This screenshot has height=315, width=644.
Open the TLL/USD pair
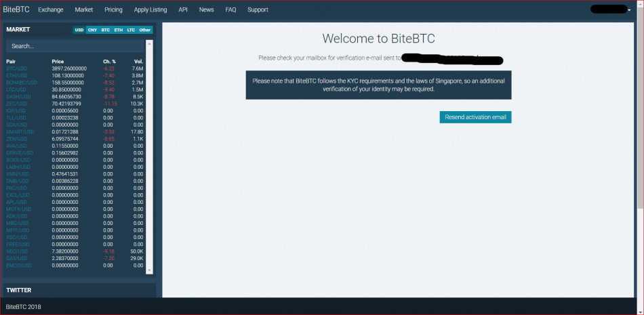(x=16, y=118)
